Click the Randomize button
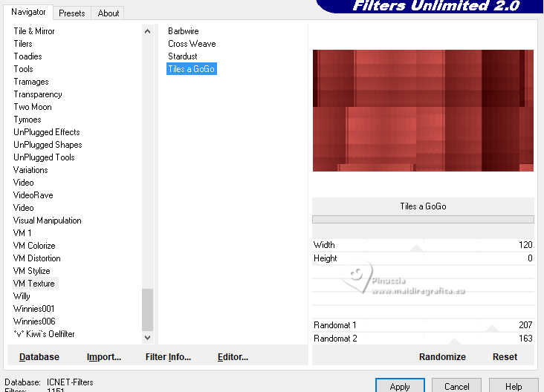The image size is (544, 392). pos(442,357)
